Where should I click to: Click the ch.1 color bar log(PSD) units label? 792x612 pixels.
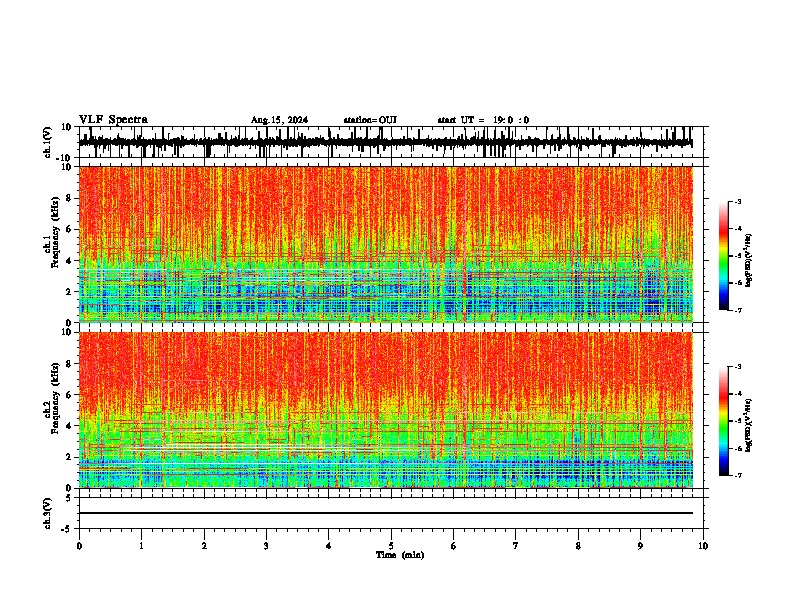(x=749, y=260)
